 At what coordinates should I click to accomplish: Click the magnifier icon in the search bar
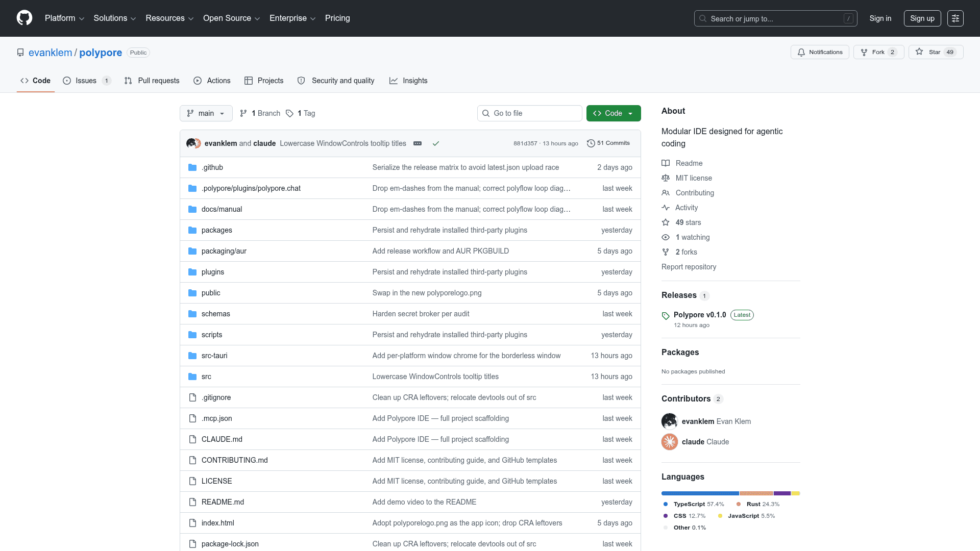tap(703, 18)
